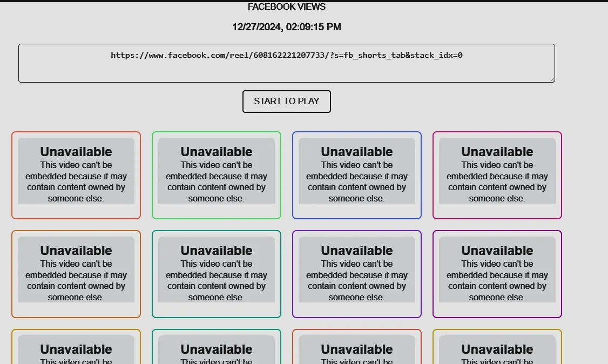Click the textarea resize handle corner
This screenshot has height=364, width=608.
coord(552,80)
